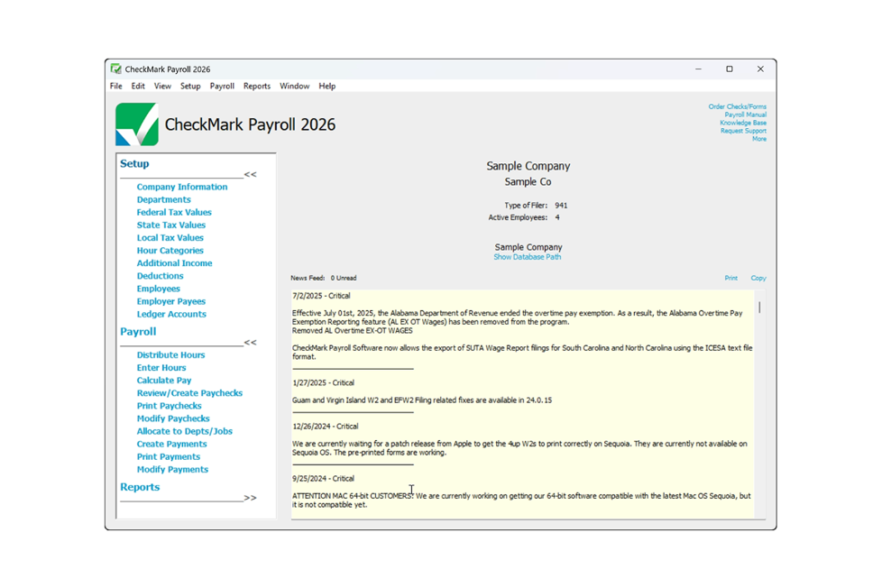Collapse the Setup section in the sidebar
Image resolution: width=882 pixels, height=588 pixels.
251,175
